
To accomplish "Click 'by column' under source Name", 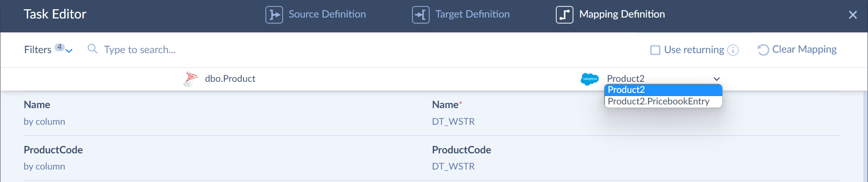I will [x=44, y=121].
